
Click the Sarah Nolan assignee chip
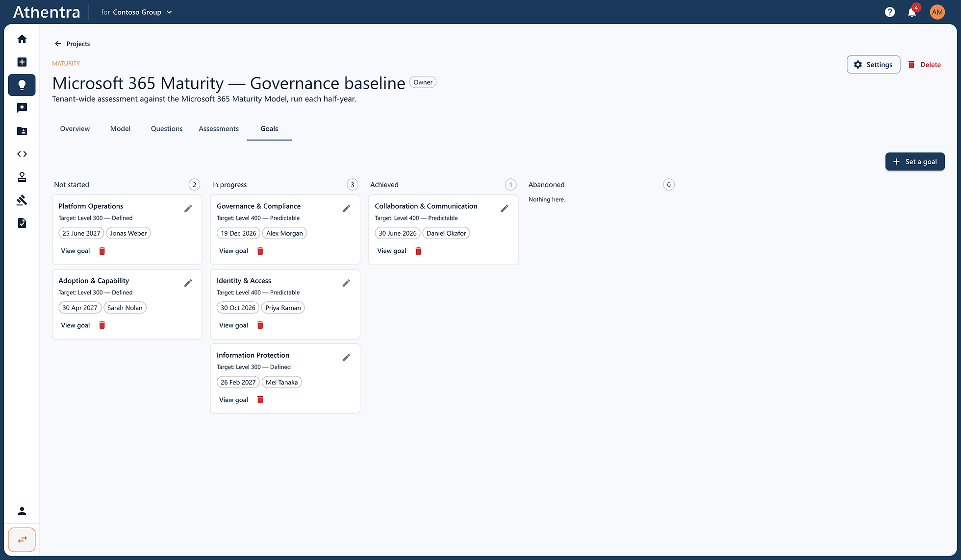point(125,308)
